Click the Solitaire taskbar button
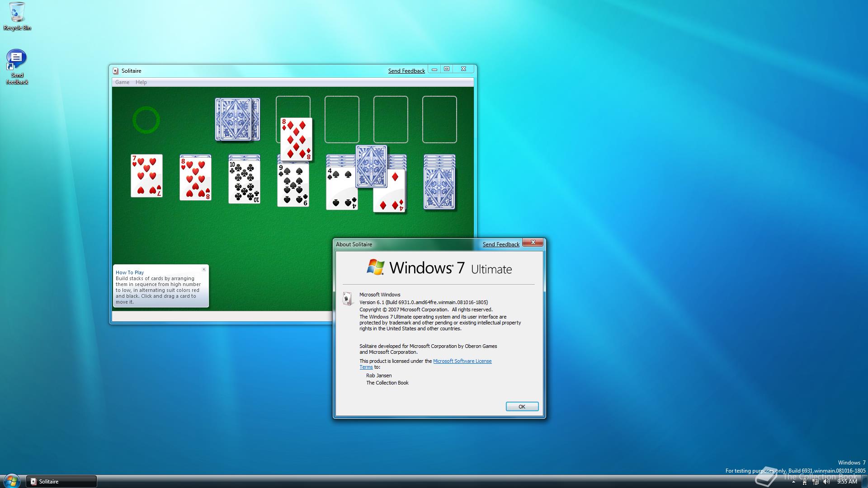The height and width of the screenshot is (488, 868). coord(61,482)
